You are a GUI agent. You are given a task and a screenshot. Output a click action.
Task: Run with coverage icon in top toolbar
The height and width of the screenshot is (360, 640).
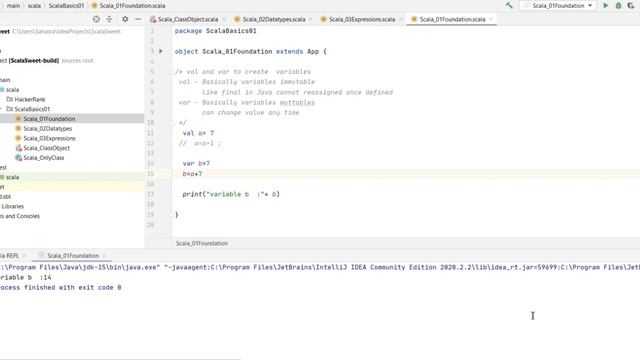pyautogui.click(x=631, y=6)
